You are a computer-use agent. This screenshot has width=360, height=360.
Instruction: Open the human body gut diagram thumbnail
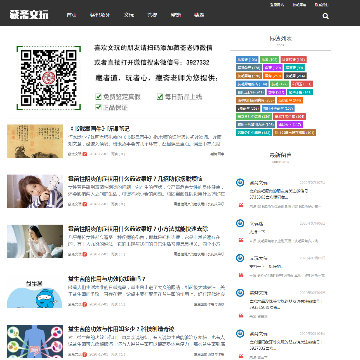35,342
